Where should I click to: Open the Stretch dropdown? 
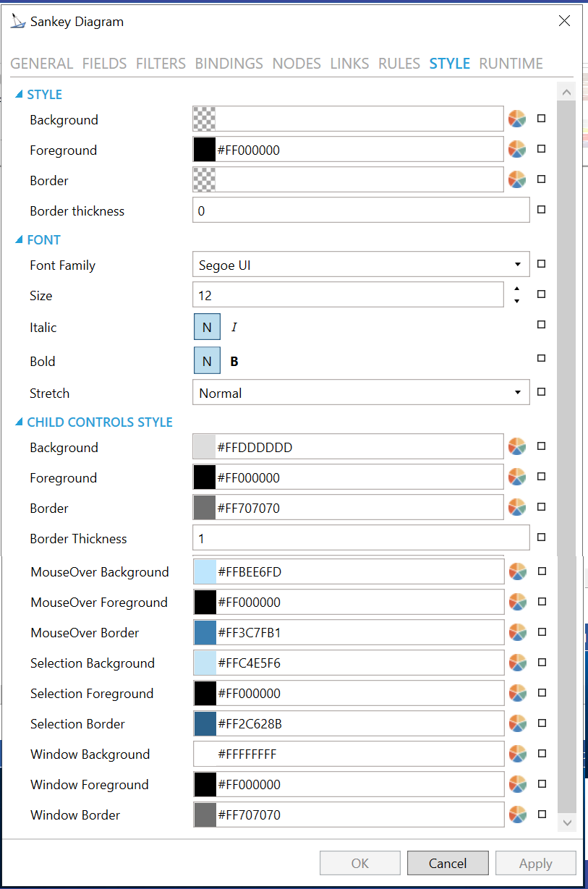(517, 393)
